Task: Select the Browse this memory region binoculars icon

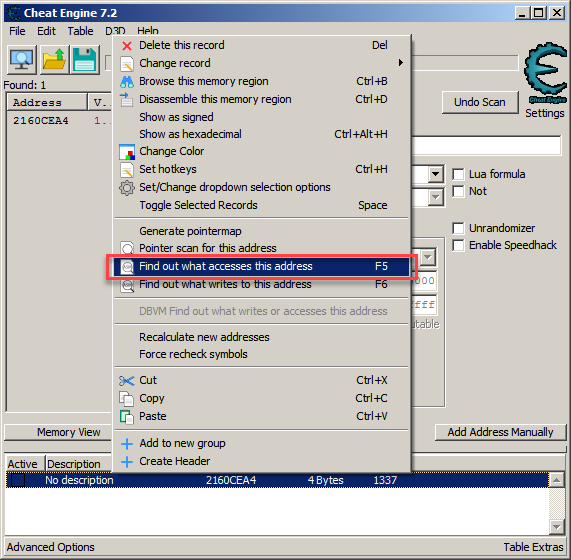Action: click(127, 82)
